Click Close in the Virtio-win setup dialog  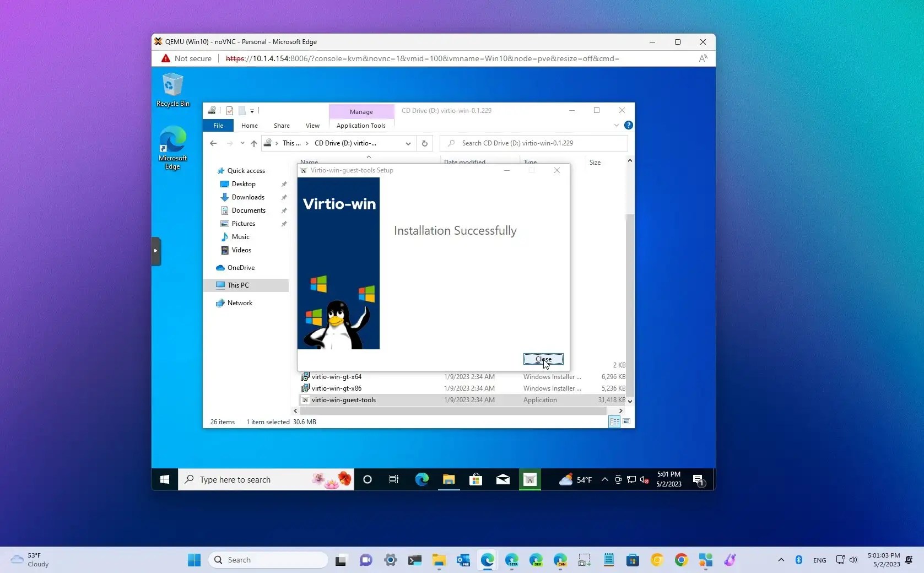click(543, 359)
